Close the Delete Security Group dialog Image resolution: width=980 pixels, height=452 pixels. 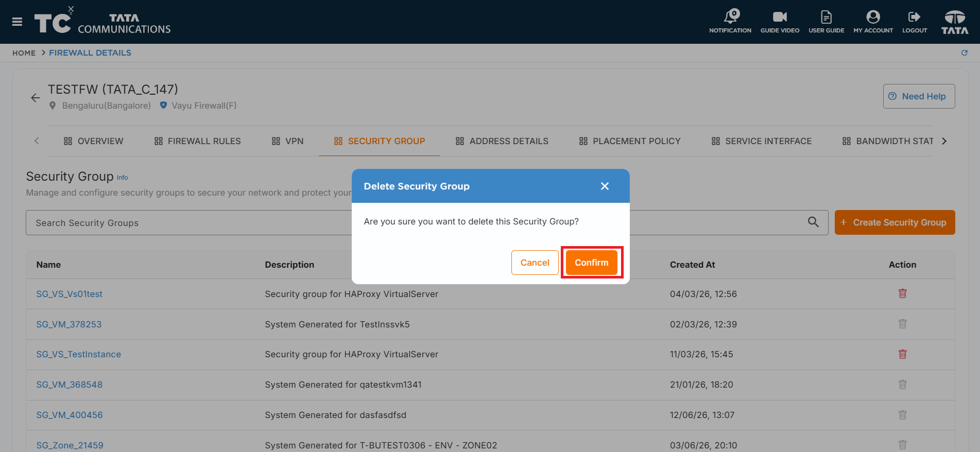click(605, 186)
